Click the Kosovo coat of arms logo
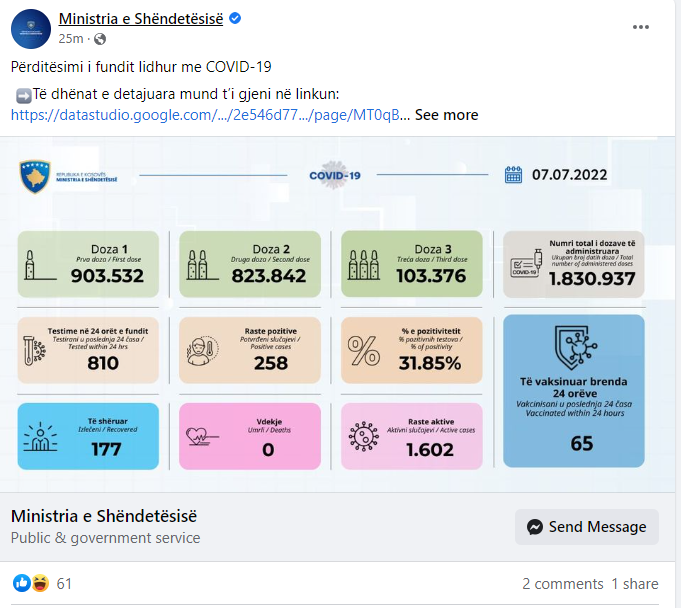This screenshot has height=608, width=681. pyautogui.click(x=35, y=176)
